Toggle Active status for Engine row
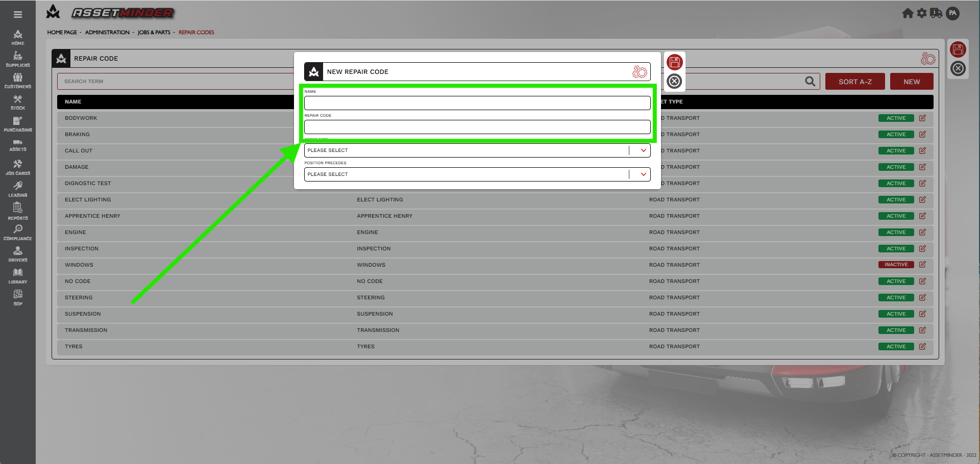Image resolution: width=980 pixels, height=464 pixels. point(896,233)
